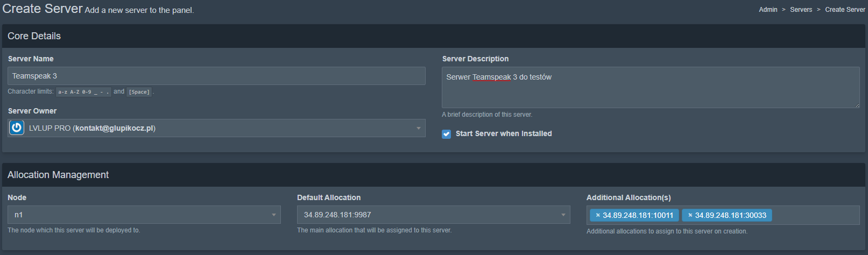Click the 34.89.248.181:9987 default allocation value

[337, 215]
